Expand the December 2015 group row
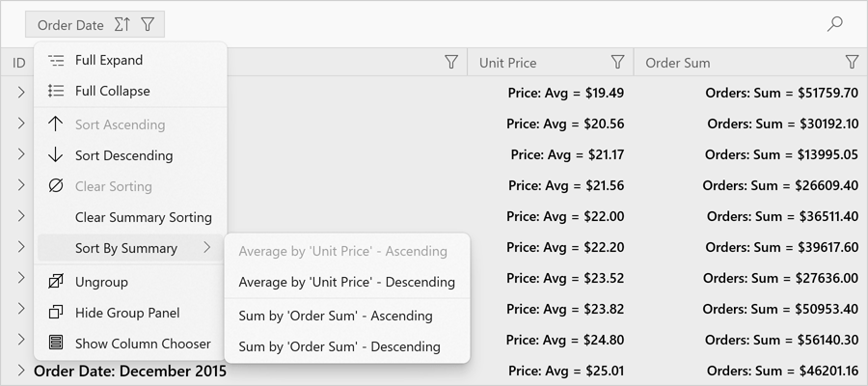 pos(21,371)
